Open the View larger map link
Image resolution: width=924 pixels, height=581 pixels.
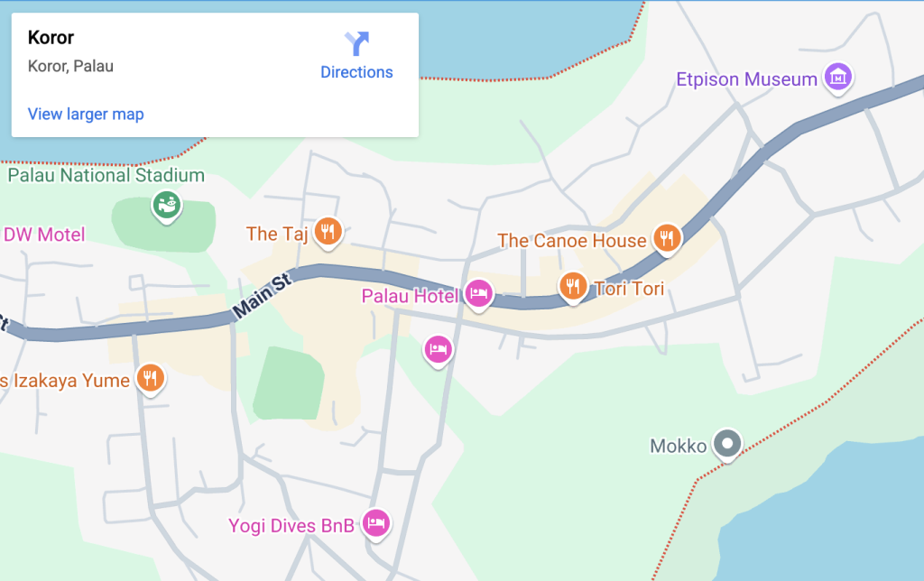(x=86, y=114)
